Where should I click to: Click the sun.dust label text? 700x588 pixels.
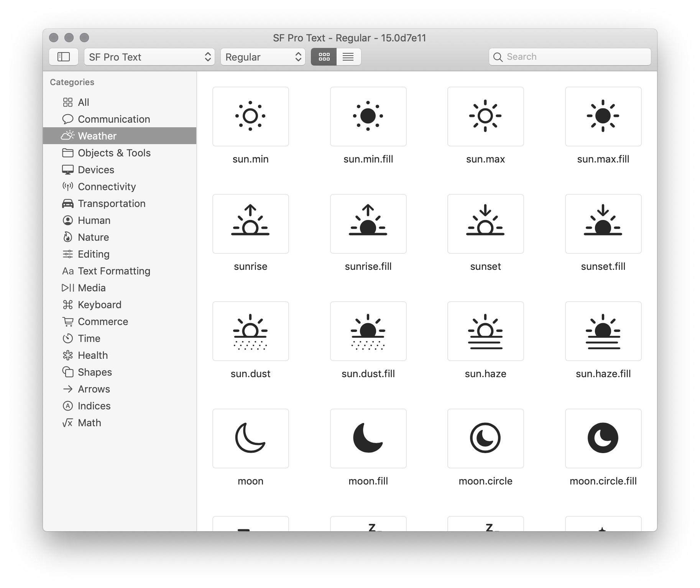pos(250,374)
